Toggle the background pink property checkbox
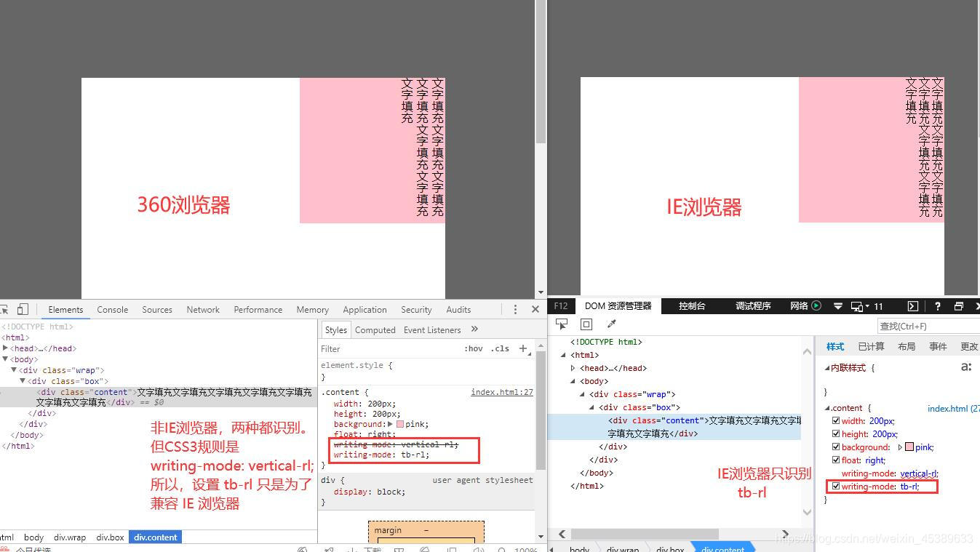The width and height of the screenshot is (980, 552). click(836, 447)
